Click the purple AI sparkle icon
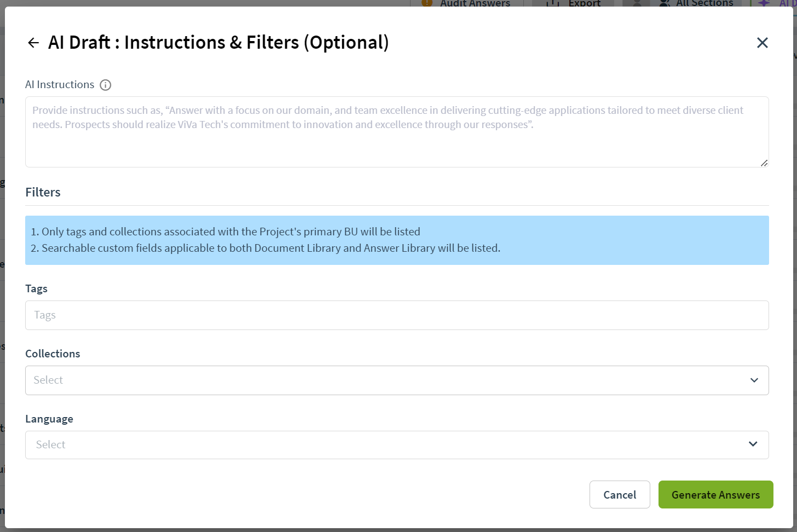This screenshot has width=797, height=532. pos(763,3)
